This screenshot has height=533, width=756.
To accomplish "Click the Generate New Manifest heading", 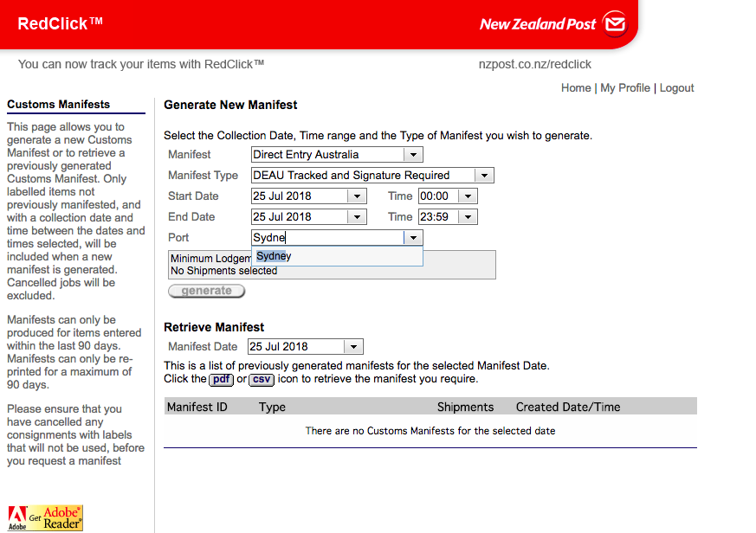I will [230, 105].
